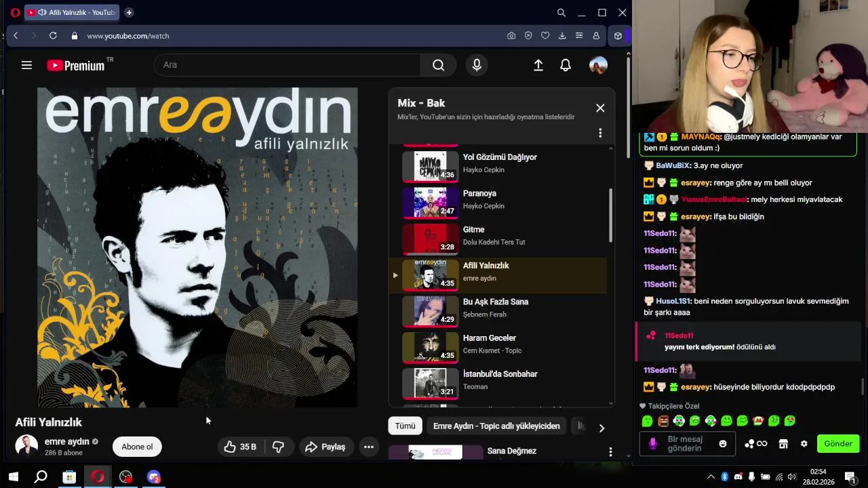This screenshot has height=488, width=868.
Task: Open a new browser tab
Action: pyautogui.click(x=129, y=12)
